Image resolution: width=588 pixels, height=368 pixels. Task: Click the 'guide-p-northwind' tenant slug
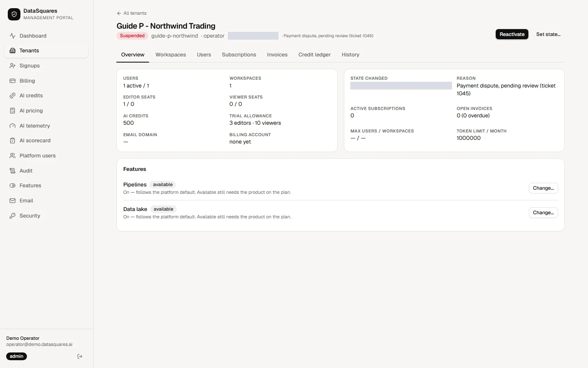click(175, 36)
